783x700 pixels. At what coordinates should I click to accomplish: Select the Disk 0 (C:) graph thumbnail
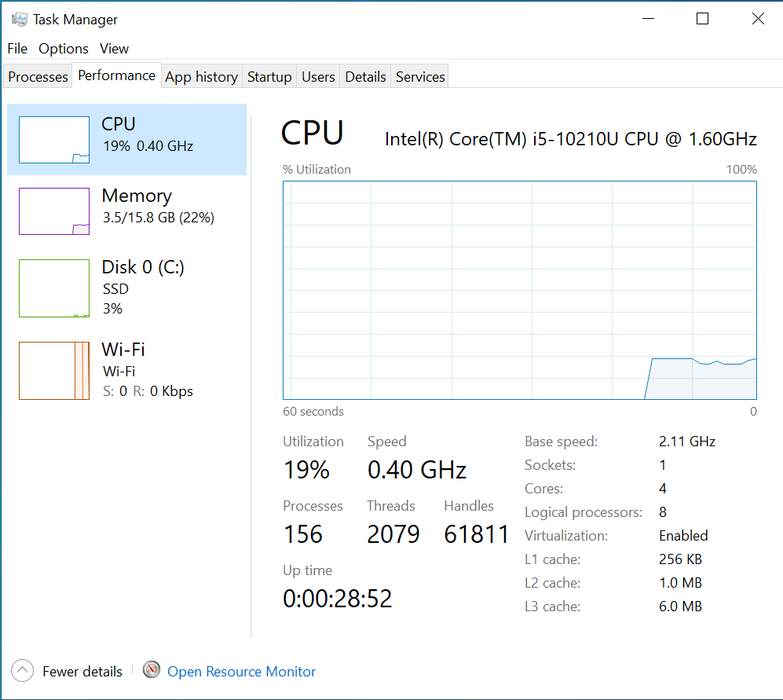[x=53, y=288]
